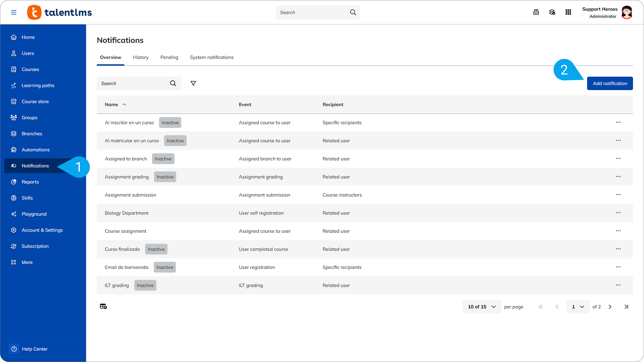
Task: Open the table column settings icon below the table
Action: click(x=104, y=307)
